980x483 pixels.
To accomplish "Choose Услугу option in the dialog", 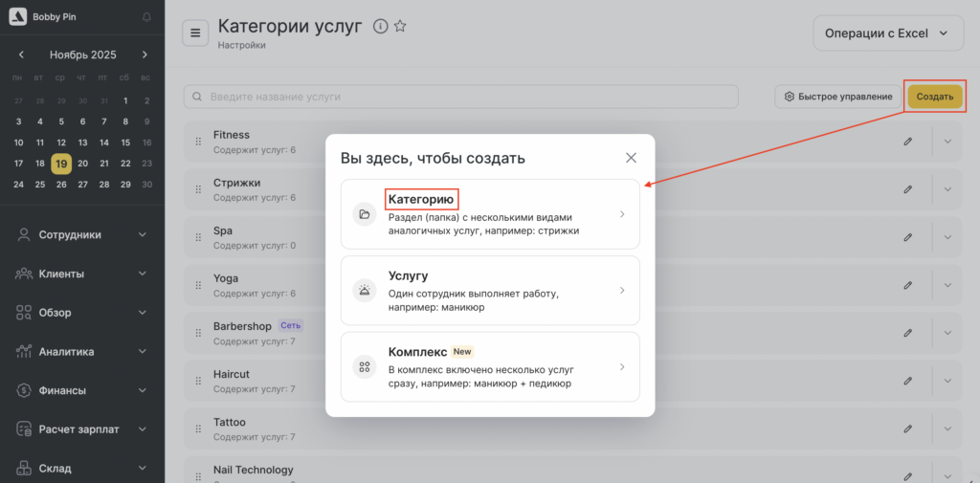I will [x=490, y=290].
